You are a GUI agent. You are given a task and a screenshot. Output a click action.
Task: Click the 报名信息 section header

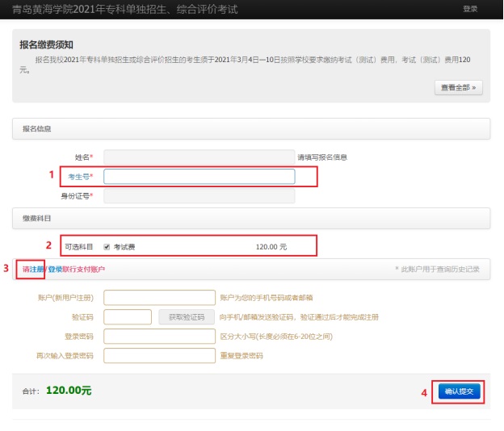point(37,128)
